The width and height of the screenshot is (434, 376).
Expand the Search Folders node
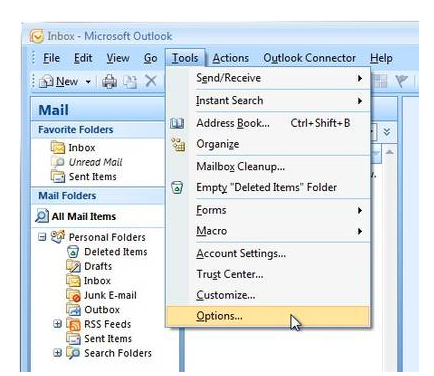coord(58,353)
